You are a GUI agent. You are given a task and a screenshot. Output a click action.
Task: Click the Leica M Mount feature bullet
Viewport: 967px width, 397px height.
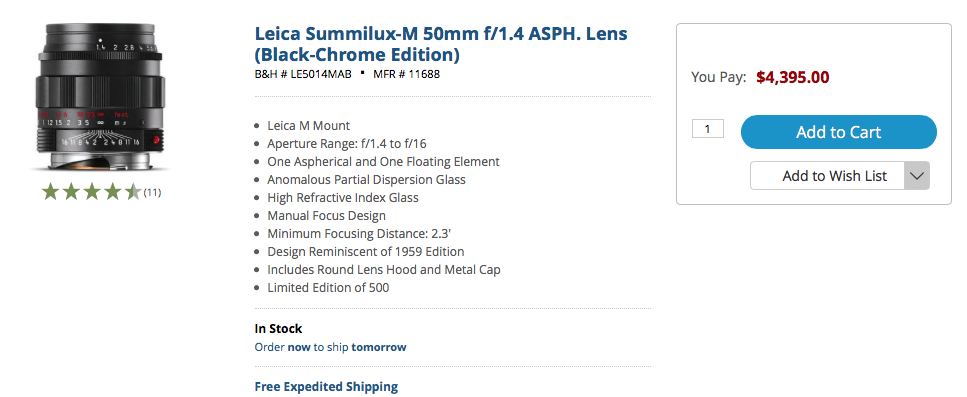[308, 126]
